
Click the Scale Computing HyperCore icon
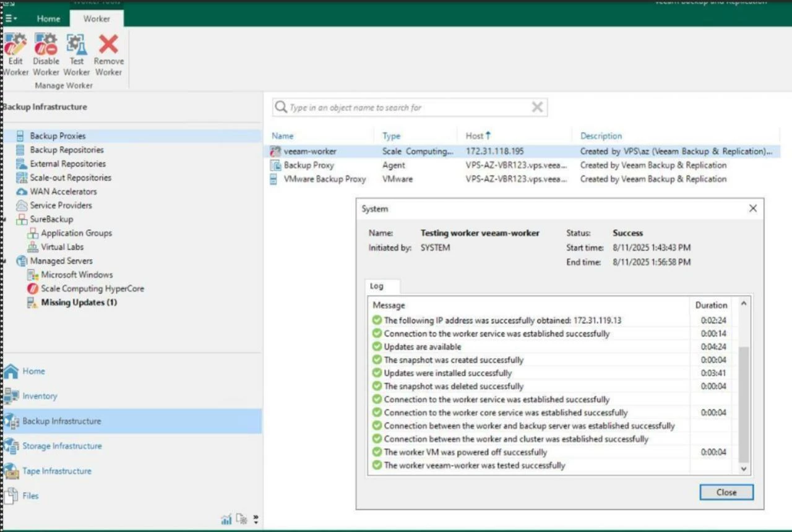33,289
